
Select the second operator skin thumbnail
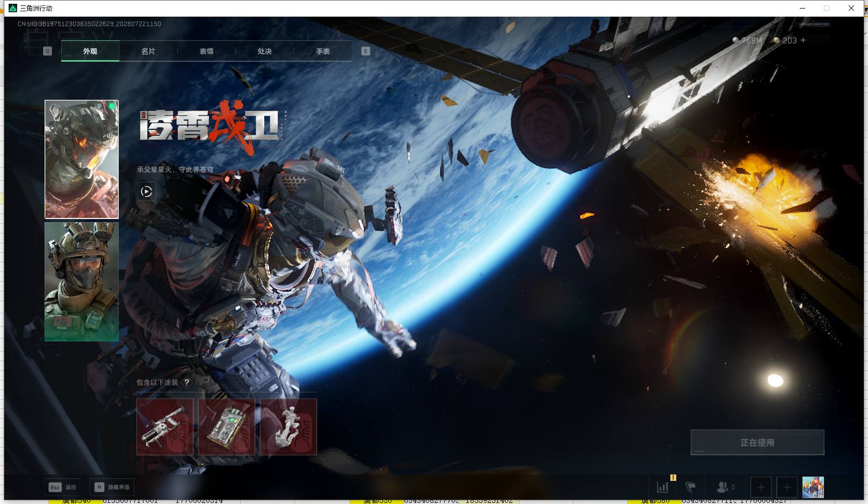[82, 282]
